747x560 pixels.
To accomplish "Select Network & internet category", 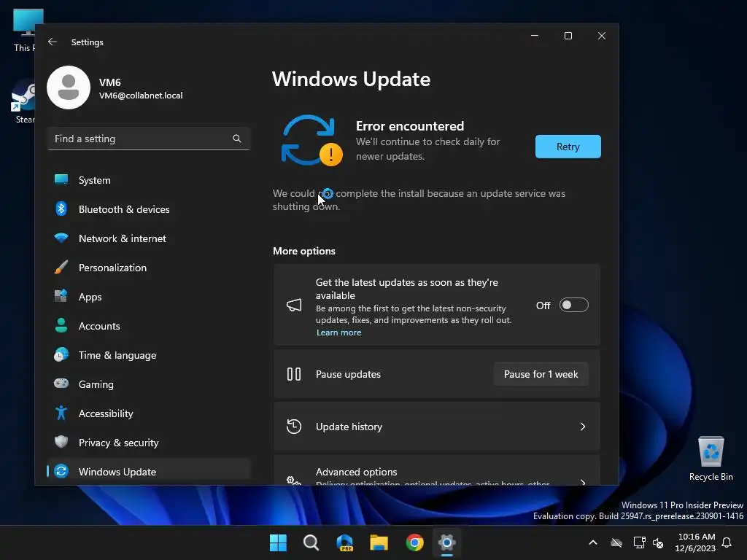I will (149, 238).
